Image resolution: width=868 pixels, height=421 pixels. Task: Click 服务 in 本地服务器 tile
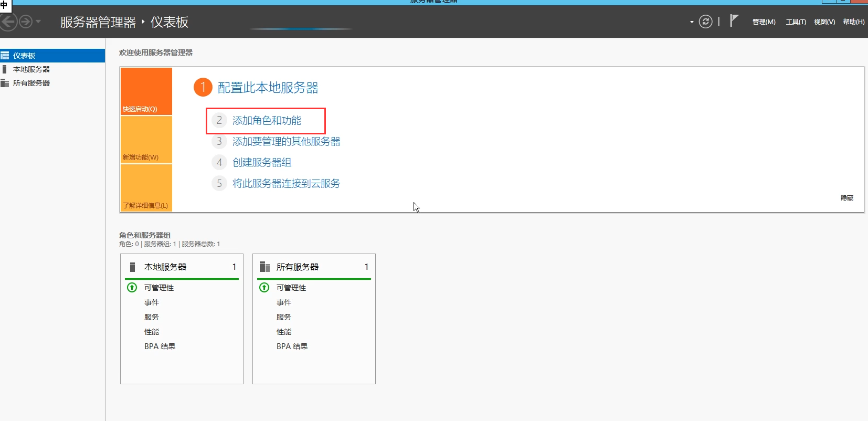(x=152, y=317)
